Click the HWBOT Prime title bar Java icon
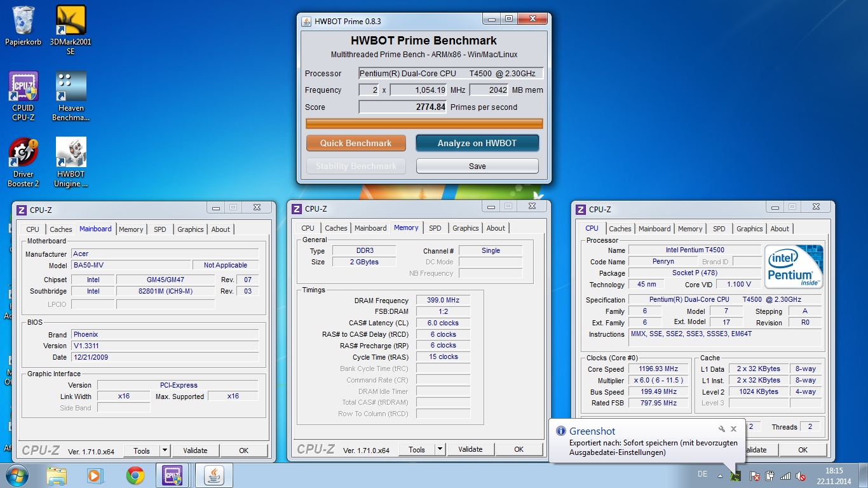The width and height of the screenshot is (868, 488). point(306,21)
